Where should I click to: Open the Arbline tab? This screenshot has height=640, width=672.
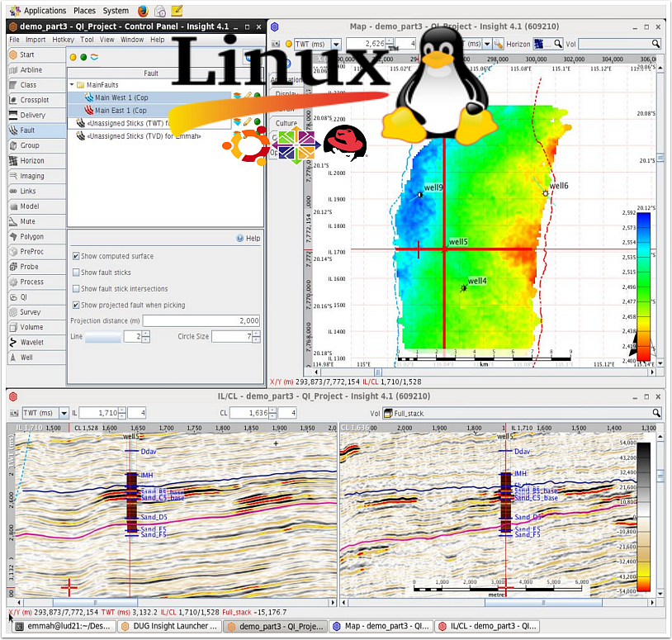tap(37, 70)
